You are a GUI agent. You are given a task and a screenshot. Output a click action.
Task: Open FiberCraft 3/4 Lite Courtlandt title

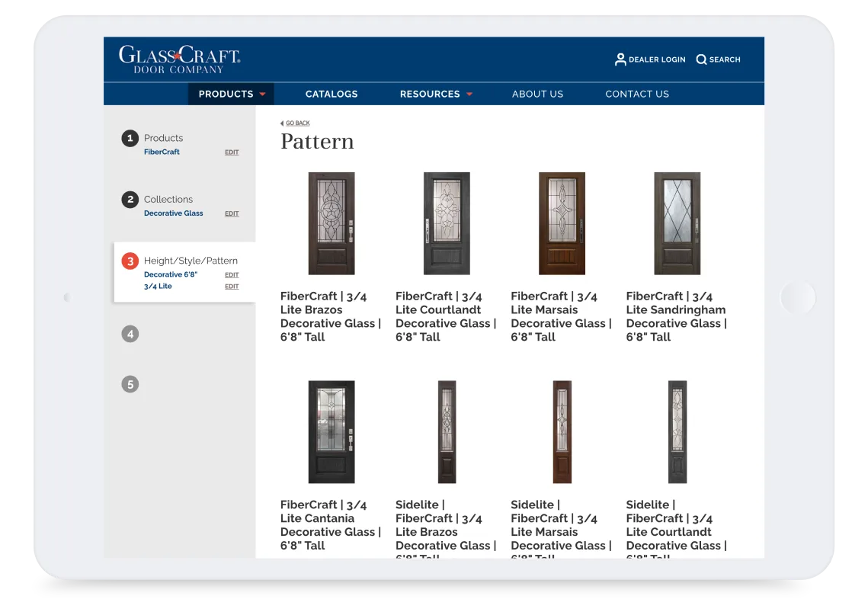[x=446, y=317]
